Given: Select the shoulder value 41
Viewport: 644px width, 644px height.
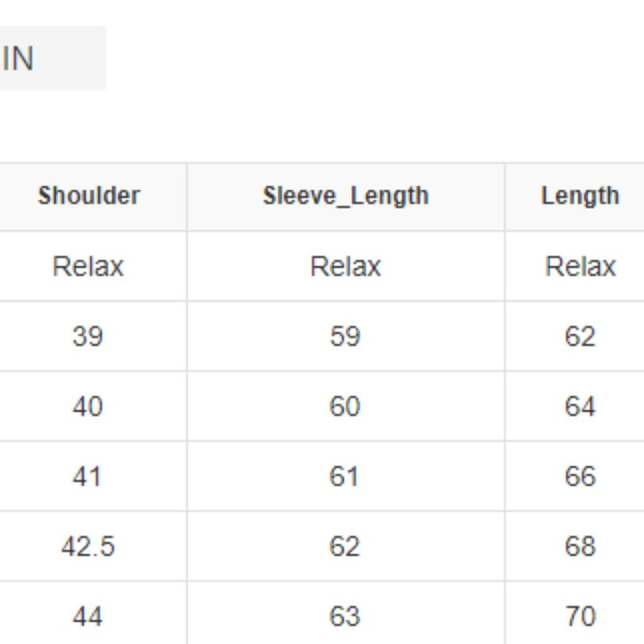Looking at the screenshot, I should (88, 477).
